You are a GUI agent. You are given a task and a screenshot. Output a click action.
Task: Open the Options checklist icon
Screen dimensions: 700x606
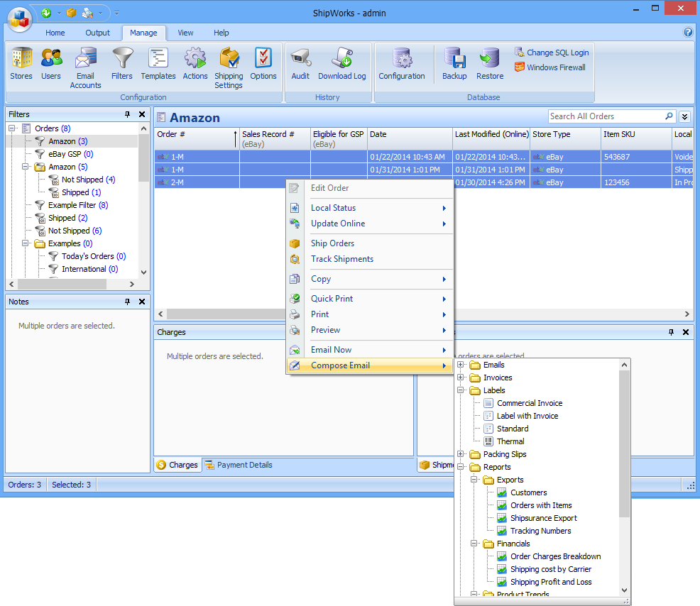263,64
